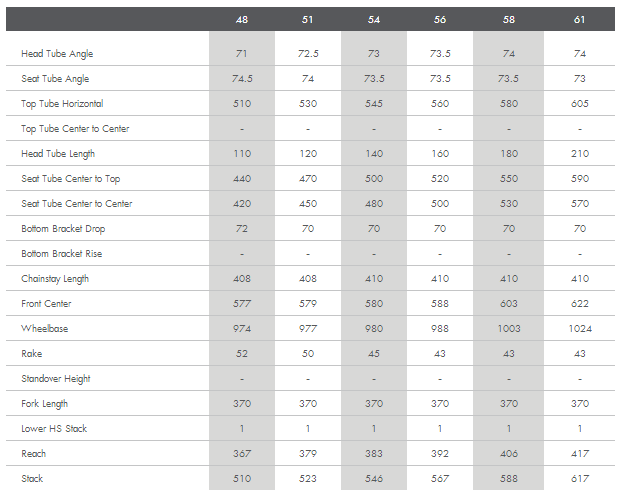
Task: Click the Stack row label
Action: click(33, 479)
